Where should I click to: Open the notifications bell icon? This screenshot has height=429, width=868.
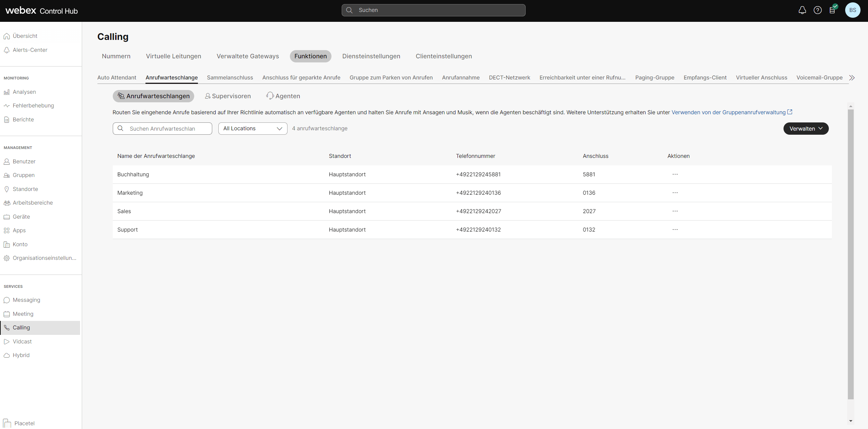point(802,10)
